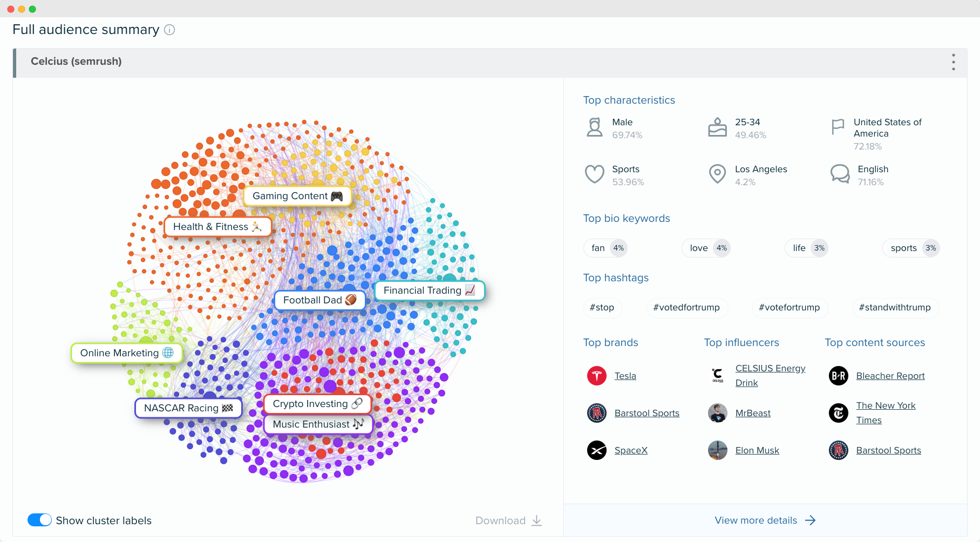The image size is (980, 542).
Task: Select the Top influencers column header
Action: coord(741,342)
